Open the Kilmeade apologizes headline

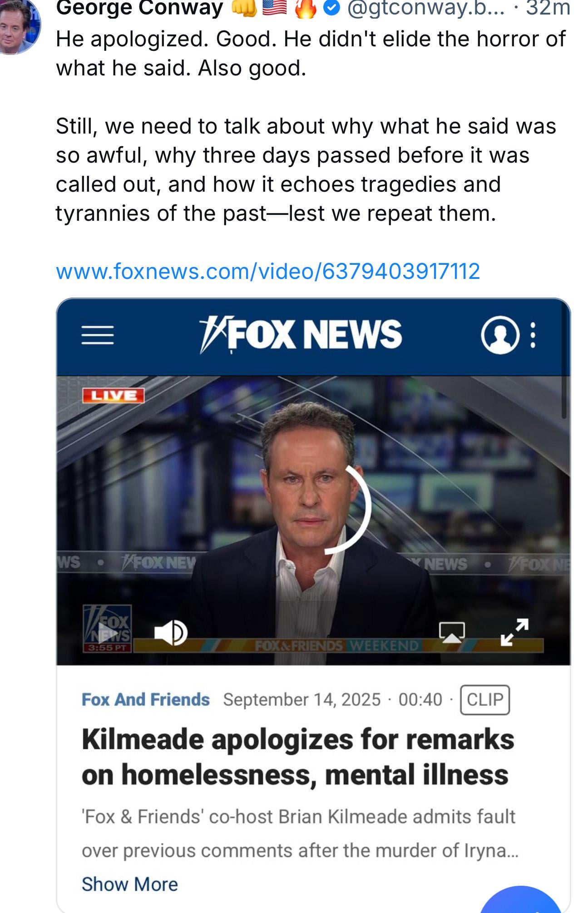click(x=298, y=756)
